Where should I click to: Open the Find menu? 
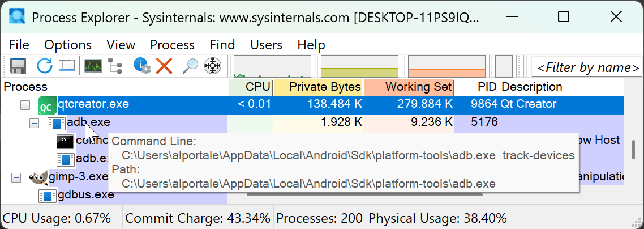point(222,45)
